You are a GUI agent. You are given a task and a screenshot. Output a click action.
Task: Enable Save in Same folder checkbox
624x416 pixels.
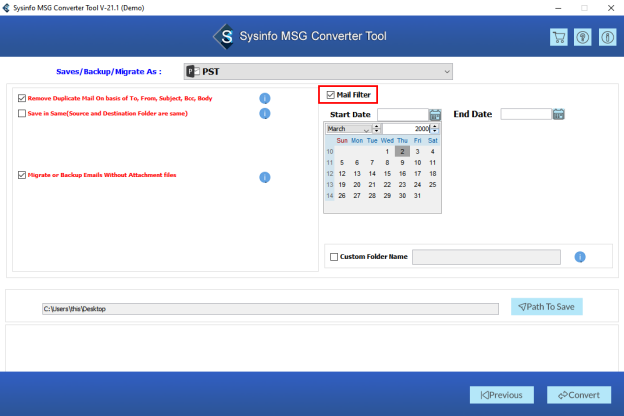click(22, 113)
